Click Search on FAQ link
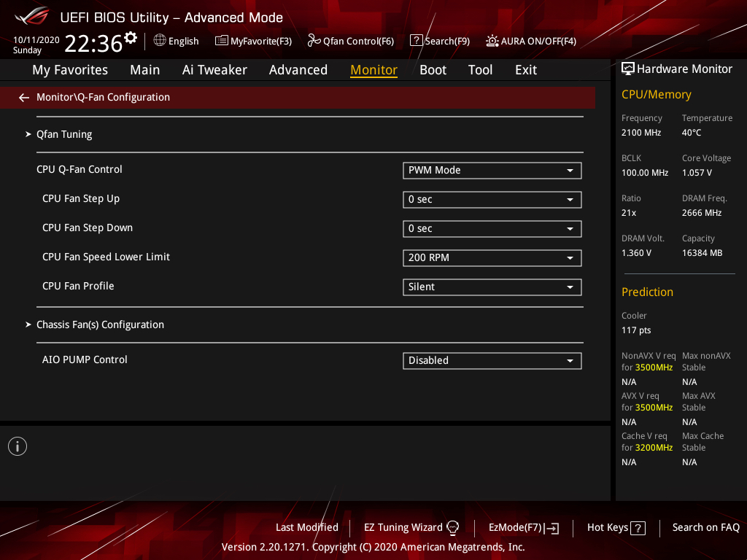The width and height of the screenshot is (747, 560). click(705, 528)
